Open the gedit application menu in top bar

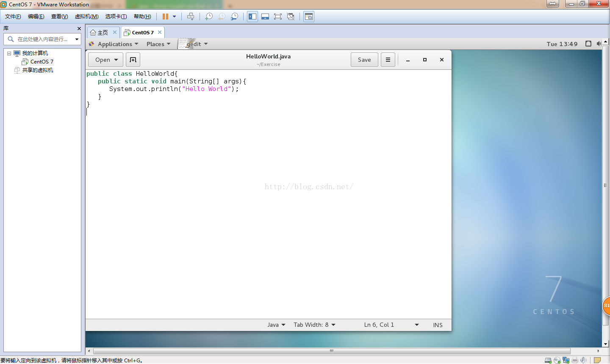194,44
